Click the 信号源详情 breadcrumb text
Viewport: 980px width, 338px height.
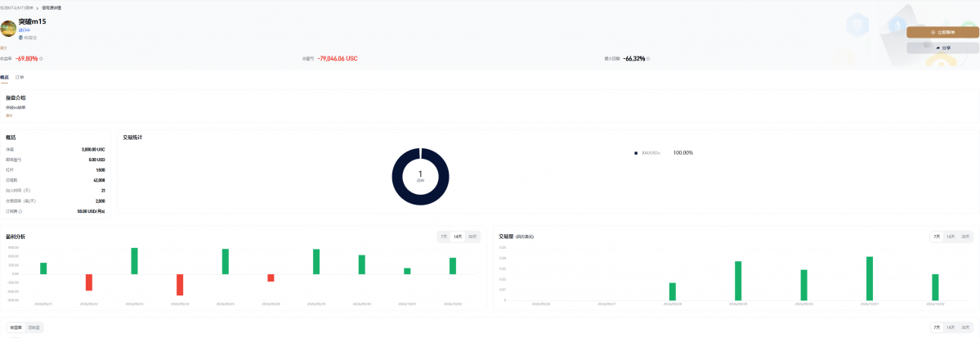click(x=51, y=8)
